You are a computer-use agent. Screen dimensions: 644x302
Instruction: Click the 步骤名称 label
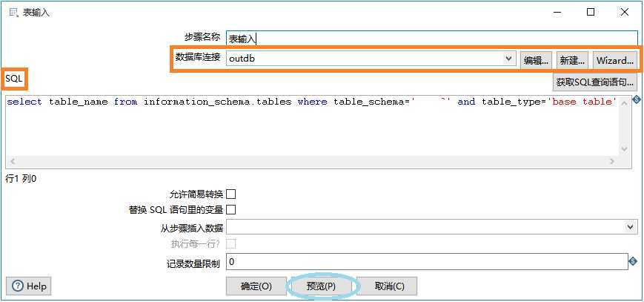click(202, 37)
